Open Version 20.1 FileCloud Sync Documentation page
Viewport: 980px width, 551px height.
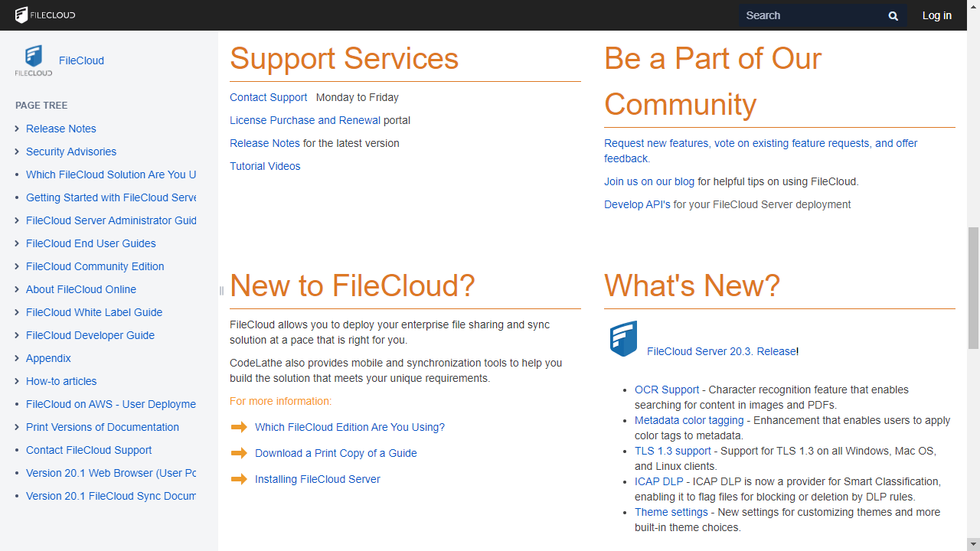click(x=111, y=496)
